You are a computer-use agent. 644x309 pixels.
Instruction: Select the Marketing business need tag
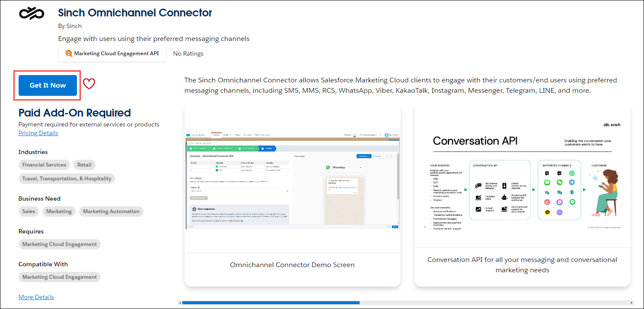point(59,211)
